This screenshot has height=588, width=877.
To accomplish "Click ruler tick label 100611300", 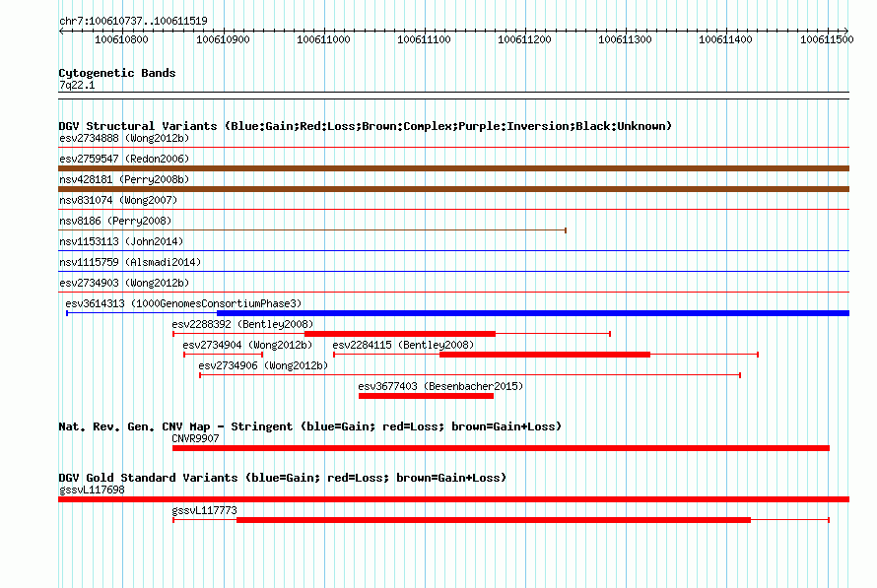I will click(x=626, y=39).
